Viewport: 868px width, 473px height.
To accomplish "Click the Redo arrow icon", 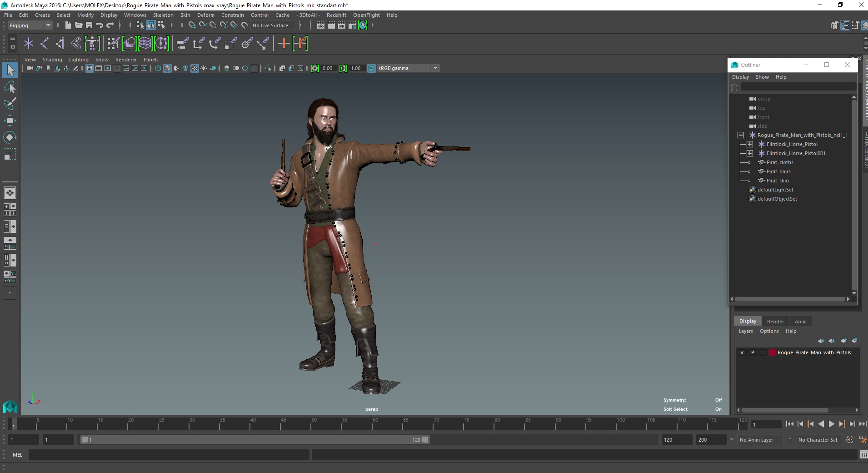I will pyautogui.click(x=110, y=25).
